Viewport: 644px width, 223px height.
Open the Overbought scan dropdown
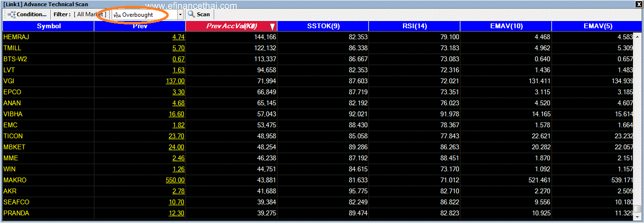pyautogui.click(x=148, y=15)
